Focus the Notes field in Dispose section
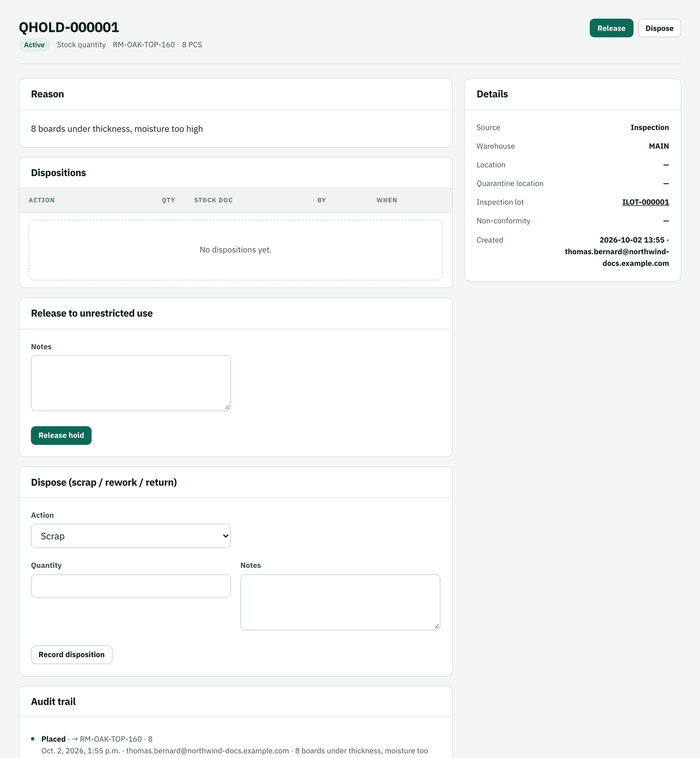 340,602
